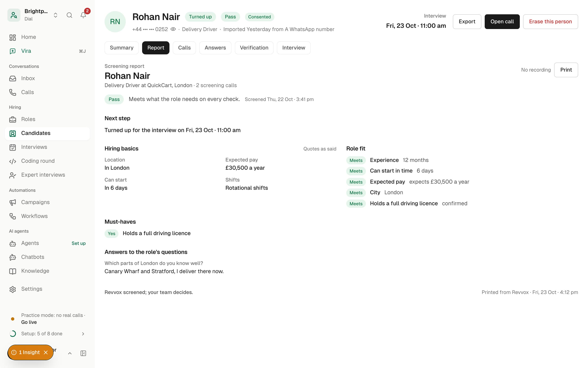588x368 pixels.
Task: Click the RN avatar
Action: [x=115, y=22]
